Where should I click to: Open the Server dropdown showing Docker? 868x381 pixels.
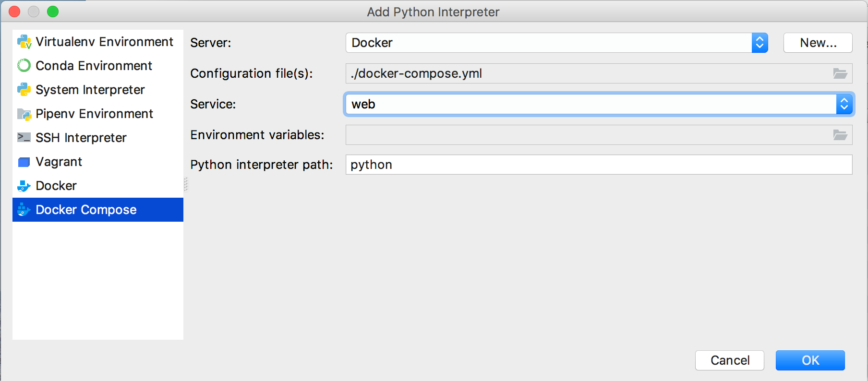(557, 43)
